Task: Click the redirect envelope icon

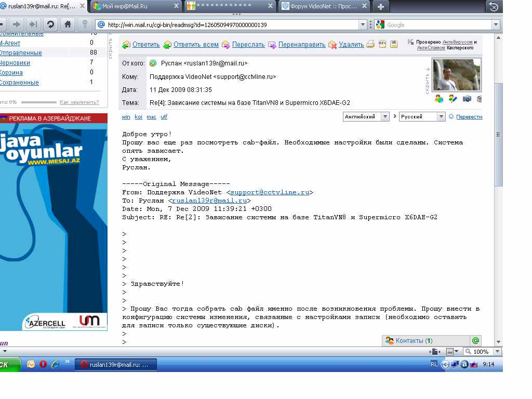Action: click(272, 45)
